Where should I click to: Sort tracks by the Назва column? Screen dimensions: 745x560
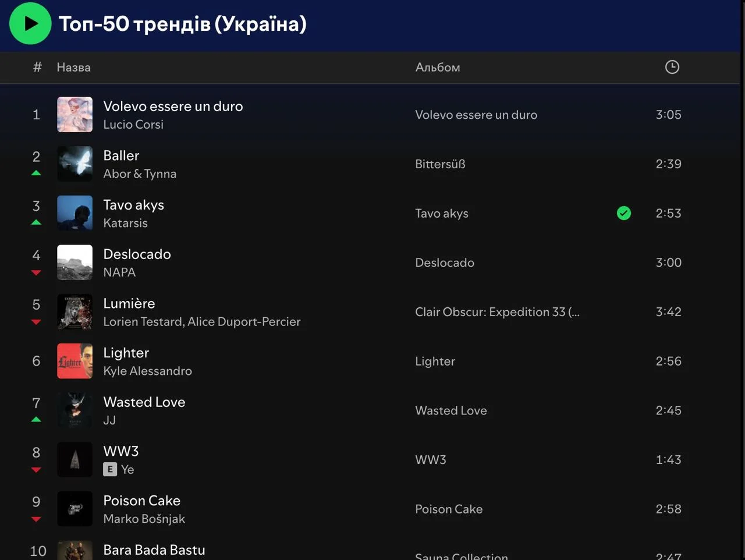[x=73, y=67]
